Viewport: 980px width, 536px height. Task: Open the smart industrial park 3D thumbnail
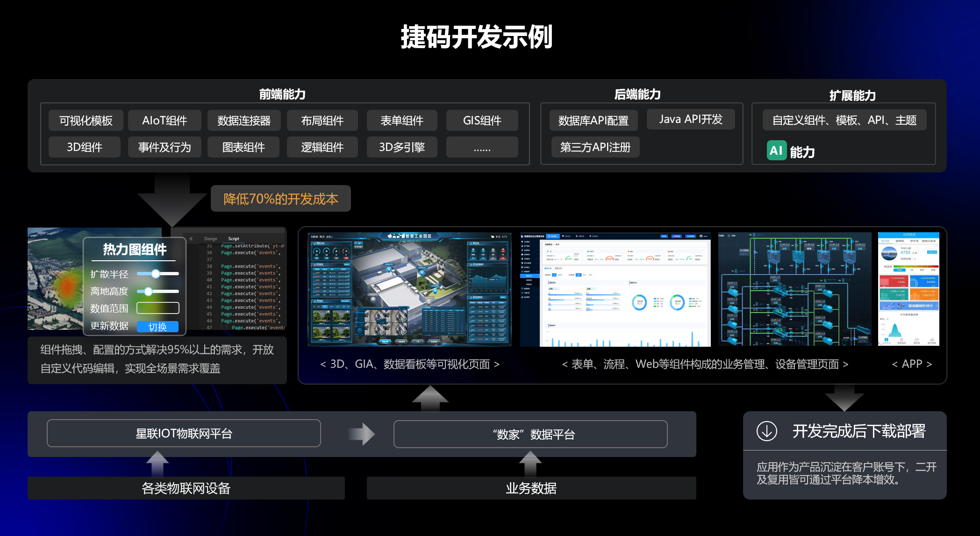[x=409, y=289]
